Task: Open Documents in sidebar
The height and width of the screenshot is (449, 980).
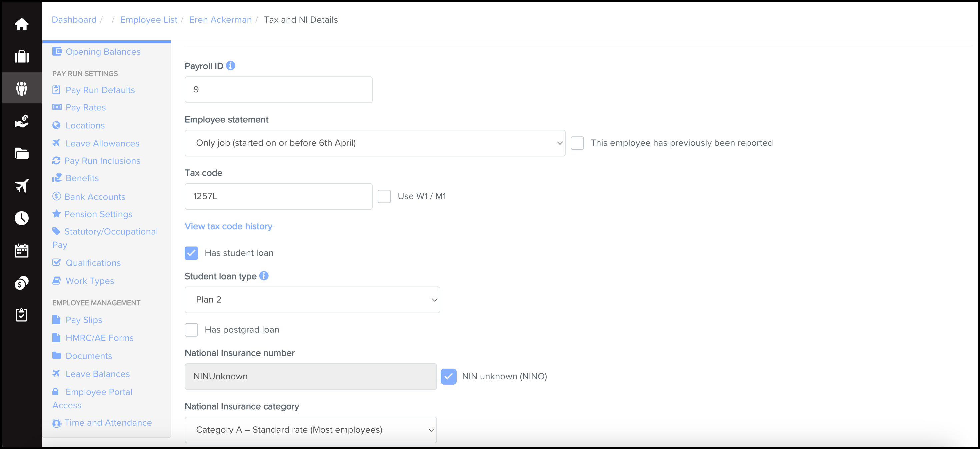Action: (x=89, y=355)
